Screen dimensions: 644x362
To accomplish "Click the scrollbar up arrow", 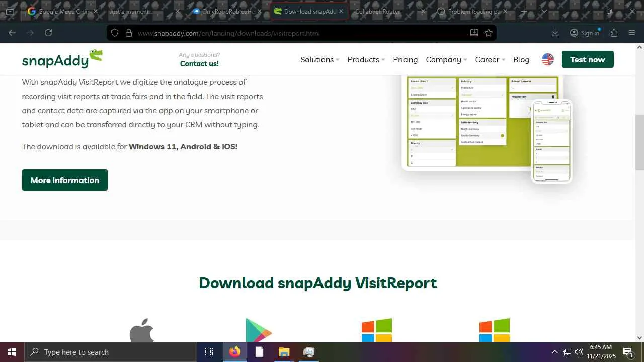I will click(x=640, y=47).
